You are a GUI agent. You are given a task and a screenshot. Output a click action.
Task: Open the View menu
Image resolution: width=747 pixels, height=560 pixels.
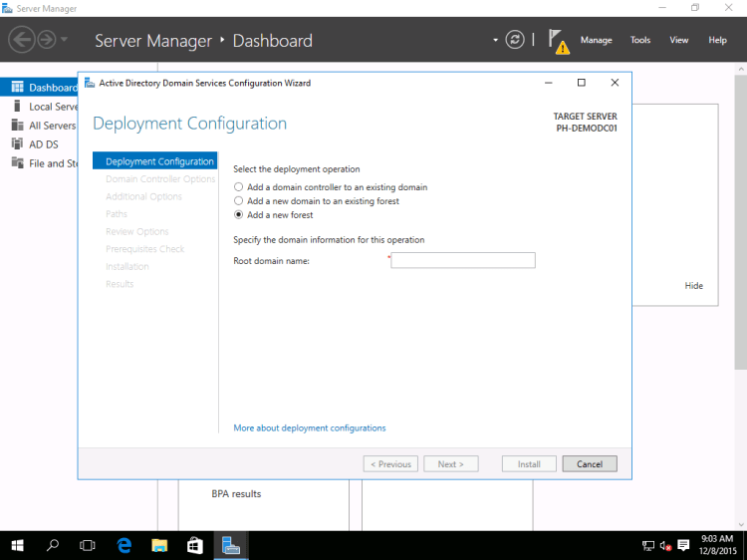click(x=678, y=41)
